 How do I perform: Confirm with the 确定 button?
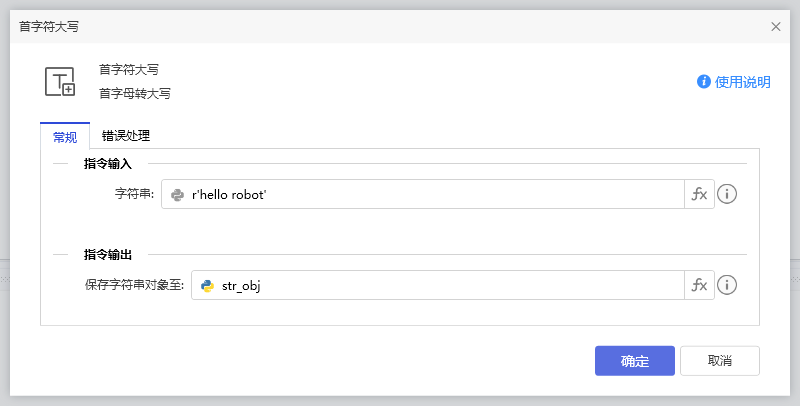[634, 361]
